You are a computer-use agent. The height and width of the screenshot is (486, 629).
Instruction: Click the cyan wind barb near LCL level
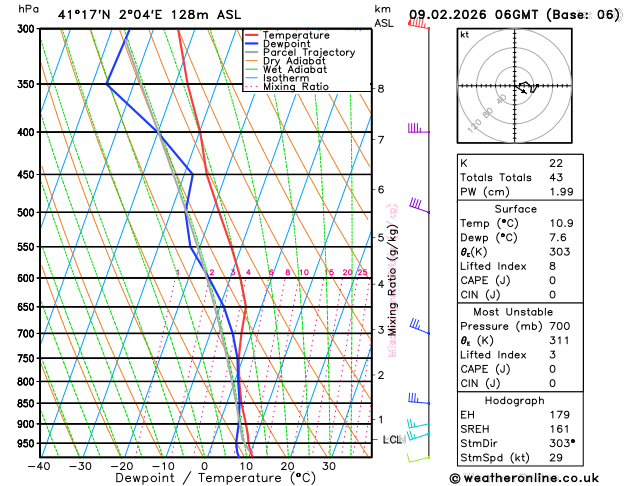point(418,435)
